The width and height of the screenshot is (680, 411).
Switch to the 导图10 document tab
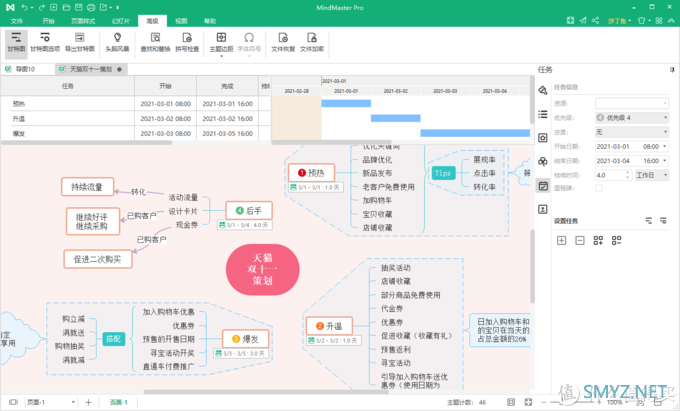(x=26, y=69)
